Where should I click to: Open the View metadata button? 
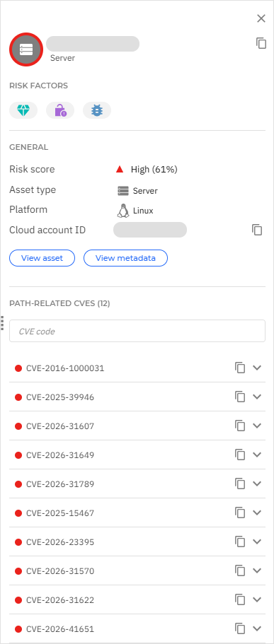125,258
